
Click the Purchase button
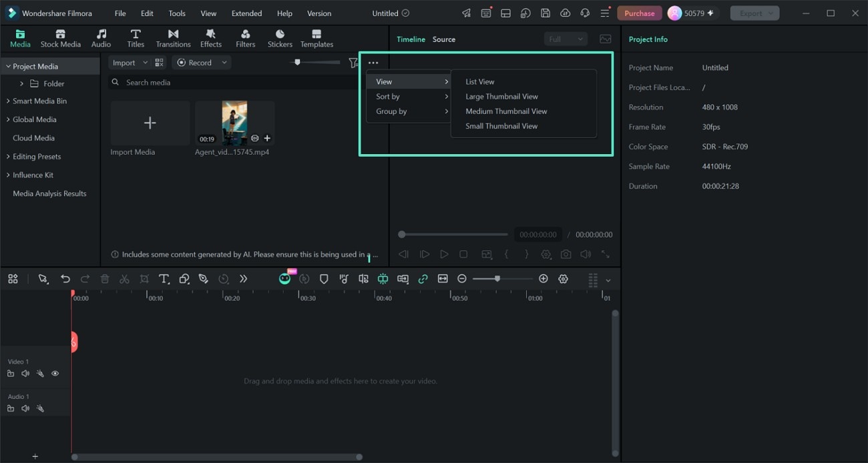pos(640,13)
